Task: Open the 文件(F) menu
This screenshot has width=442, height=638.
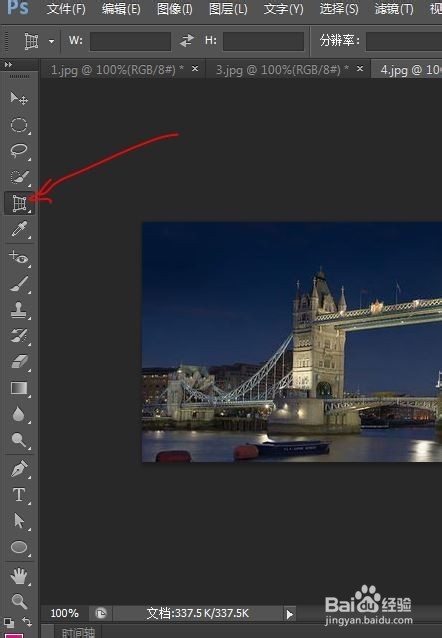Action: click(66, 9)
